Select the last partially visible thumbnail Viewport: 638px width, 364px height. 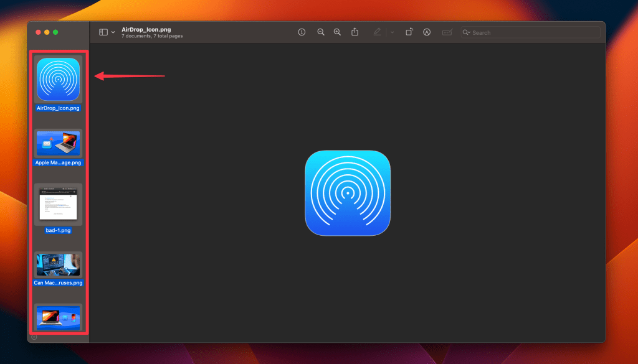point(58,317)
